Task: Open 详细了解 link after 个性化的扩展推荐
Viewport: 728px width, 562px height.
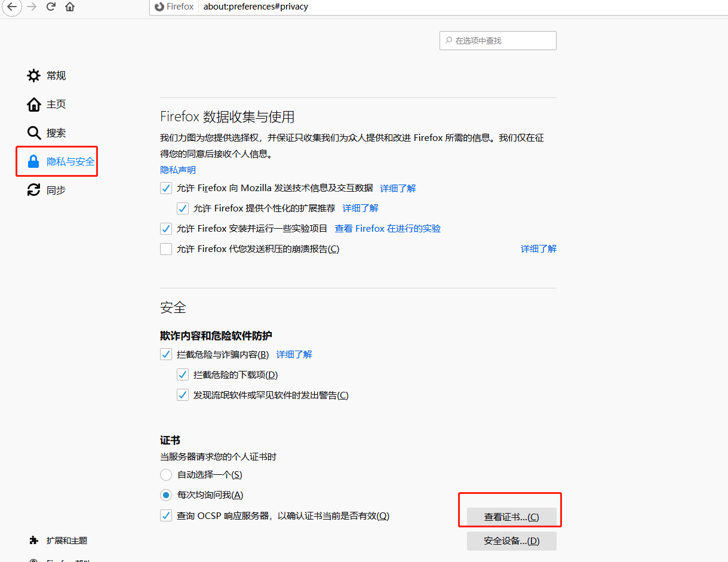Action: click(361, 208)
